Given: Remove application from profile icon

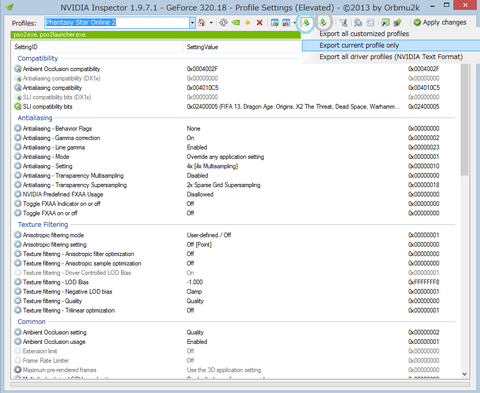Looking at the screenshot, I should (x=286, y=23).
